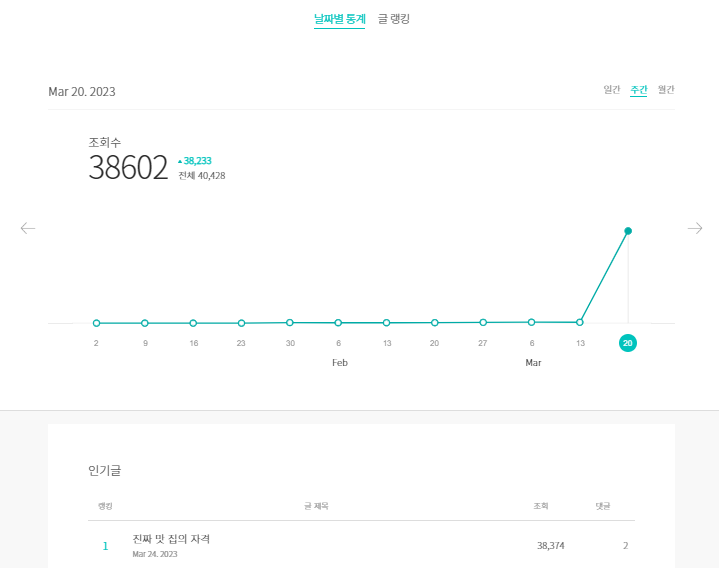Click the axis label 13 in March
719x568 pixels.
[581, 343]
